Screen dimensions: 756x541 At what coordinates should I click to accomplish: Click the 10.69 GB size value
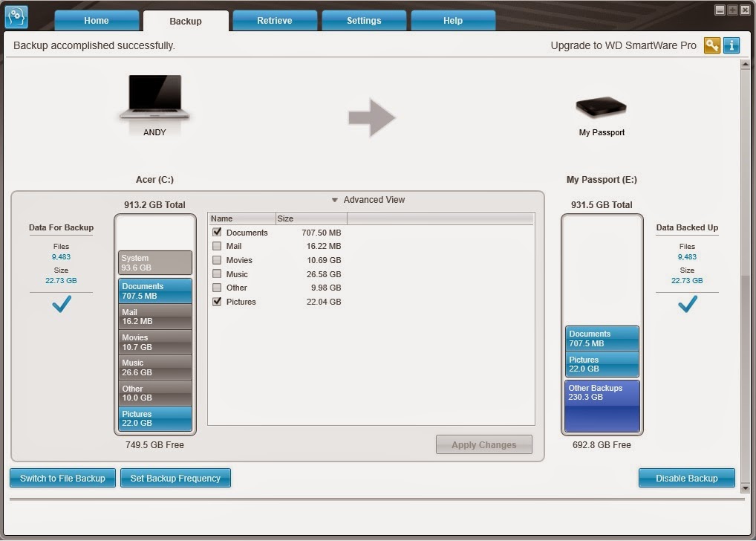(324, 260)
